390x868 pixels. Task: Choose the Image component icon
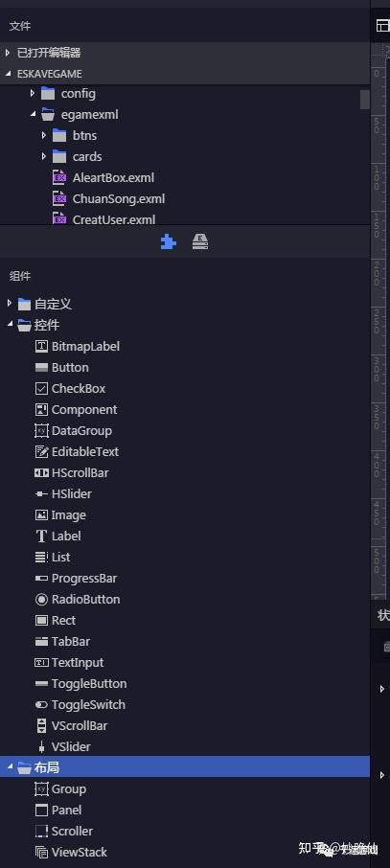tap(41, 515)
